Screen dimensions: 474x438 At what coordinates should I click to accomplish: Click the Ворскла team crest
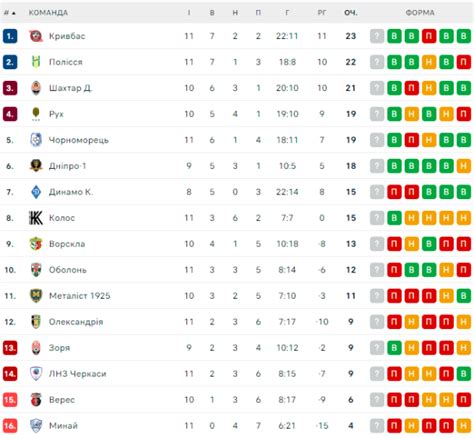click(x=36, y=244)
